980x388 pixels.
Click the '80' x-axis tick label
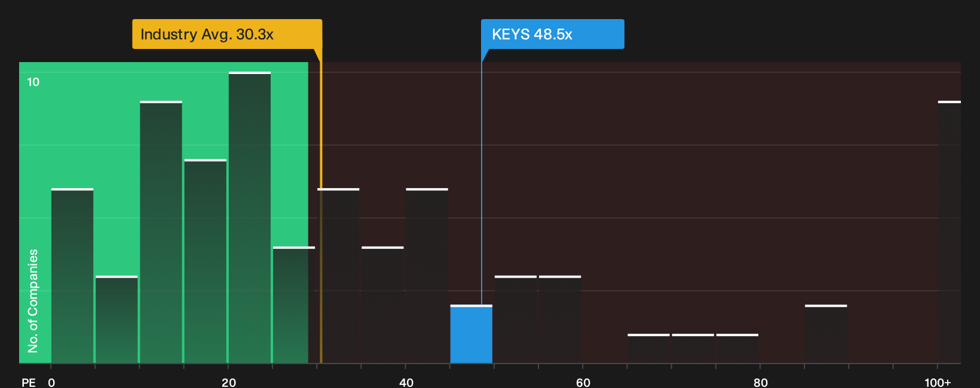tap(760, 382)
